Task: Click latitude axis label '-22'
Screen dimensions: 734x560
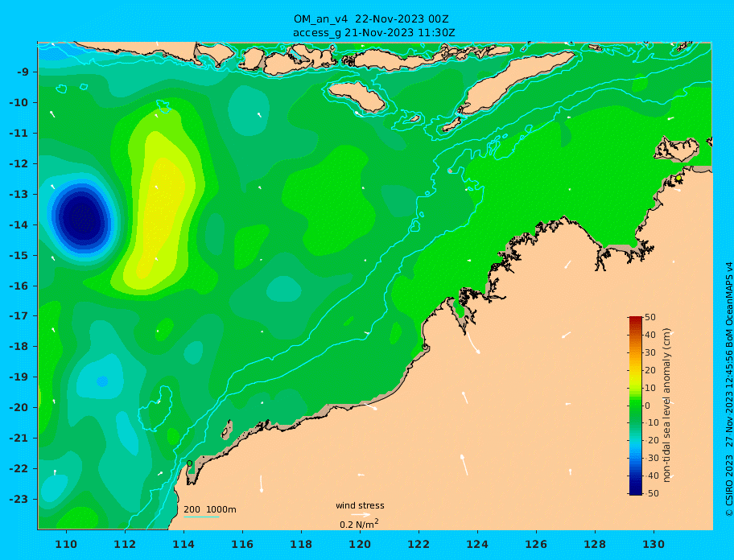Action: pos(19,468)
